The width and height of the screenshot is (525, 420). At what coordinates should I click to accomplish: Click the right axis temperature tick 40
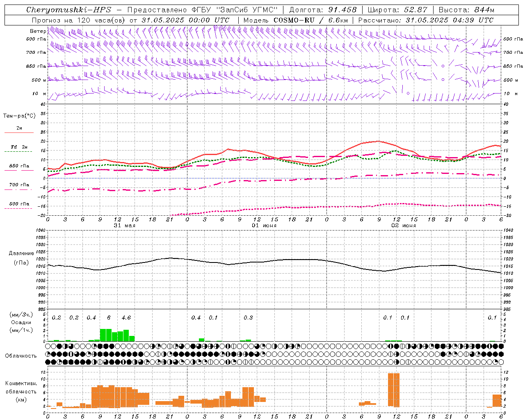[x=506, y=105]
